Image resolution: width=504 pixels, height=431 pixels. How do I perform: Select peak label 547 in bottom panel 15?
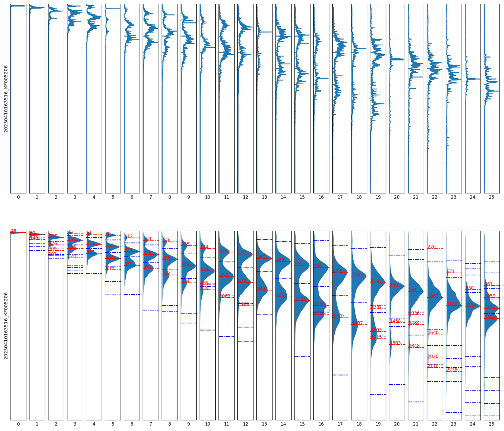tap(299, 264)
